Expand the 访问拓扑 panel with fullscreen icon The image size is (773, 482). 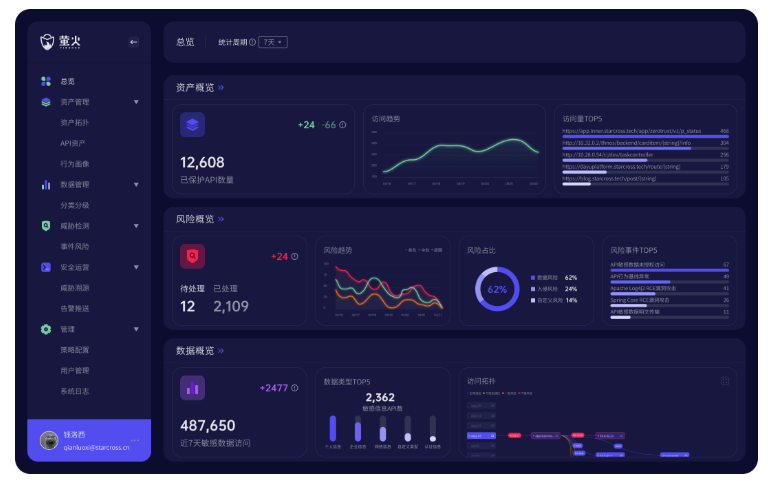(725, 381)
